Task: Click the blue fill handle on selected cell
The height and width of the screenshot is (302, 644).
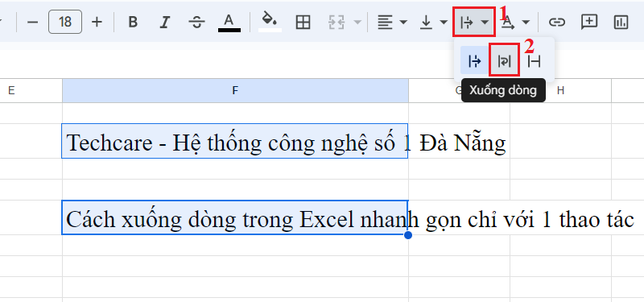Action: click(x=408, y=235)
